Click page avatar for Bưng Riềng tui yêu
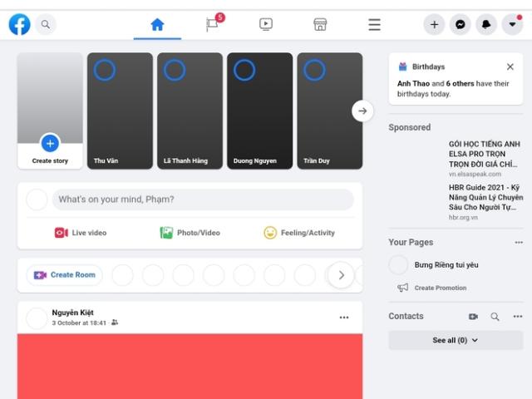 (398, 264)
